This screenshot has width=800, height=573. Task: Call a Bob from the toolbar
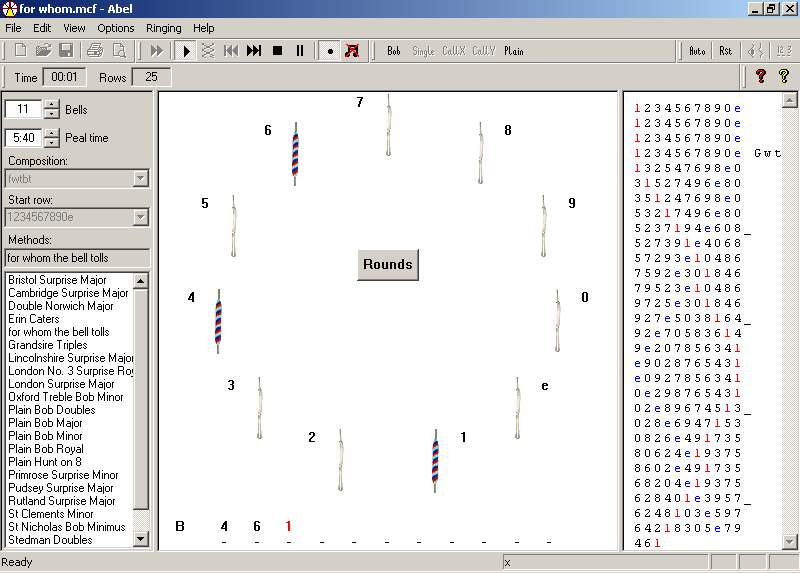[x=394, y=51]
